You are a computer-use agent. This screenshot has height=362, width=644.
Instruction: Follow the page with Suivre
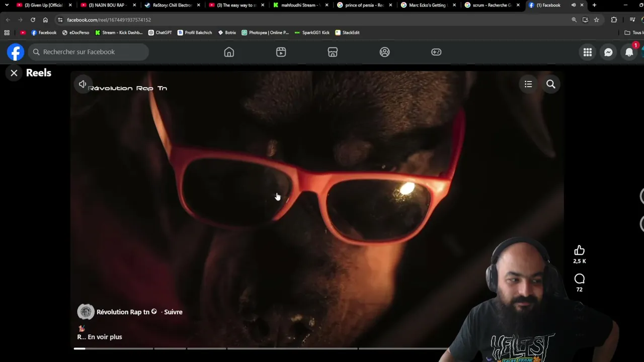coord(173,312)
